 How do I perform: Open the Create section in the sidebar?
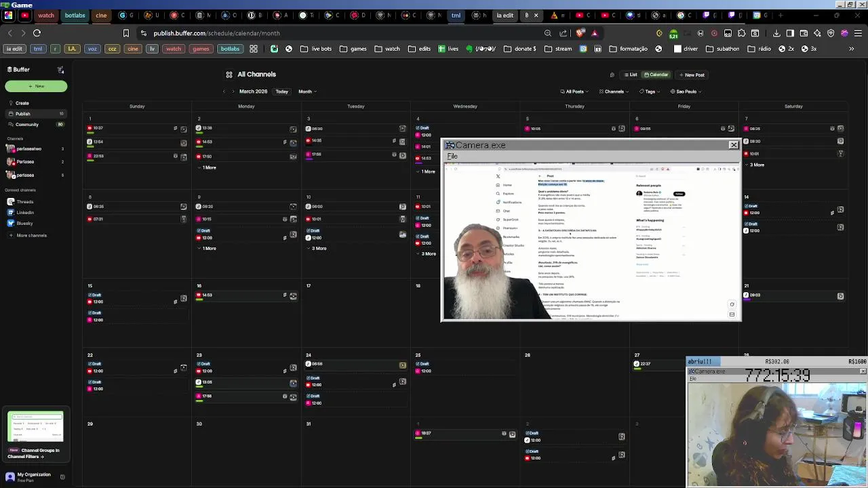coord(22,103)
